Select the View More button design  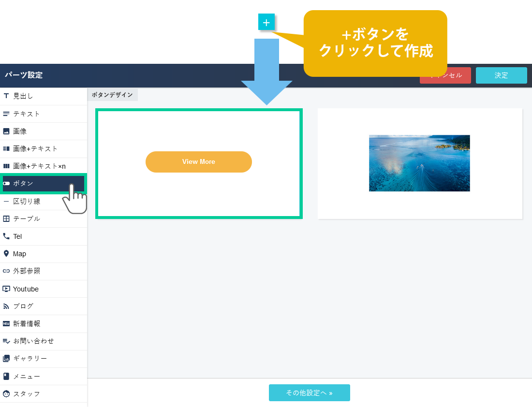point(199,163)
